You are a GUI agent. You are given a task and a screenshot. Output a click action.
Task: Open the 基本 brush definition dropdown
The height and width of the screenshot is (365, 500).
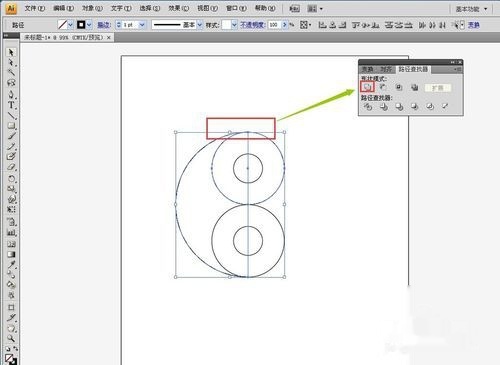[200, 25]
